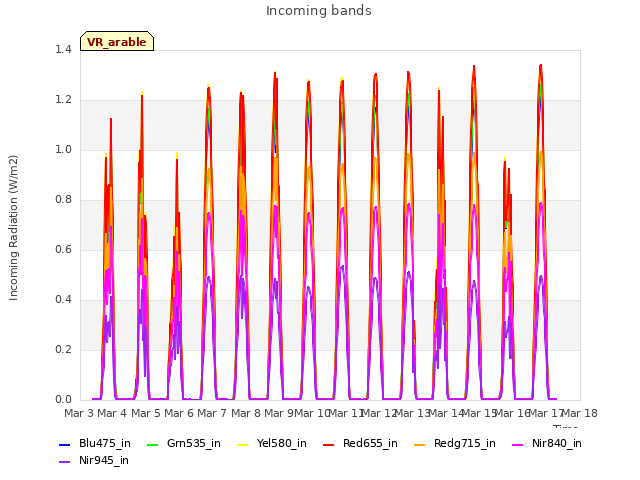
Task: Toggle the Grn535_in legend entry
Action: point(184,443)
